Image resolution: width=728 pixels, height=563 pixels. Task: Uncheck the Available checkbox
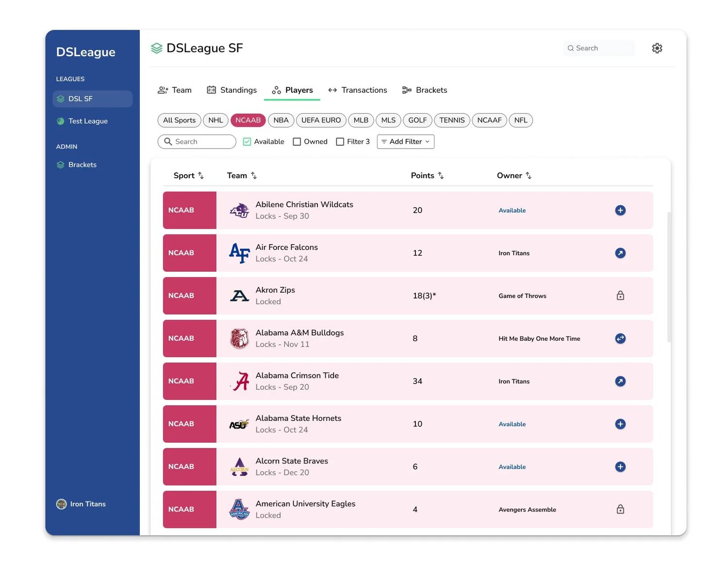(247, 142)
